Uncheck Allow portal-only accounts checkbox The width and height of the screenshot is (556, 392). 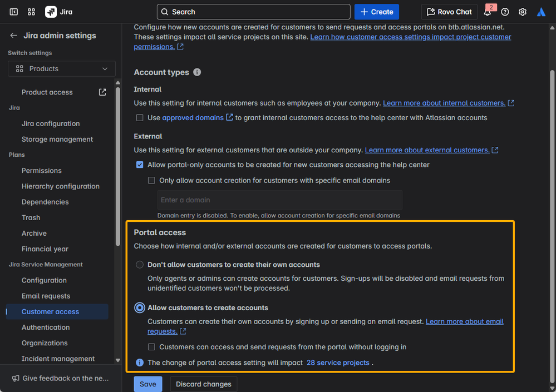tap(140, 165)
